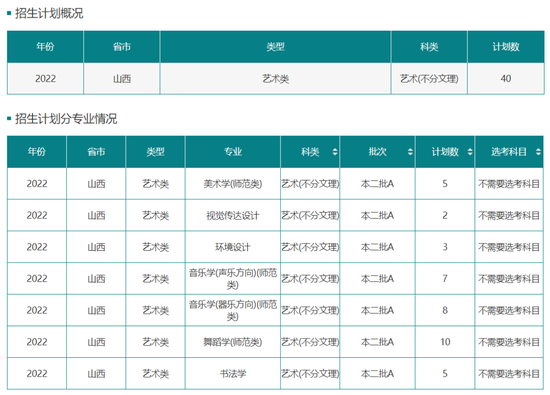Image resolution: width=550 pixels, height=395 pixels.
Task: Select 视觉传达设计 major cell
Action: click(x=233, y=215)
